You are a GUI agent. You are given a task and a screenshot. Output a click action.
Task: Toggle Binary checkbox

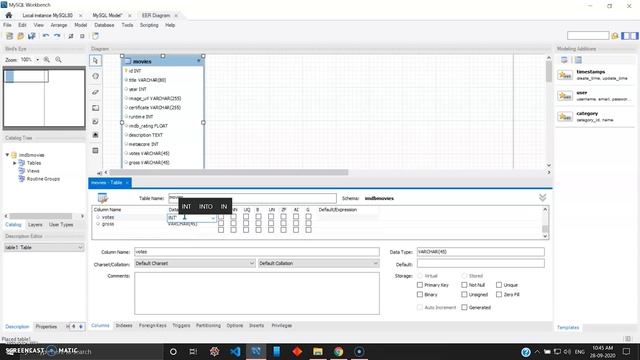[x=420, y=294]
